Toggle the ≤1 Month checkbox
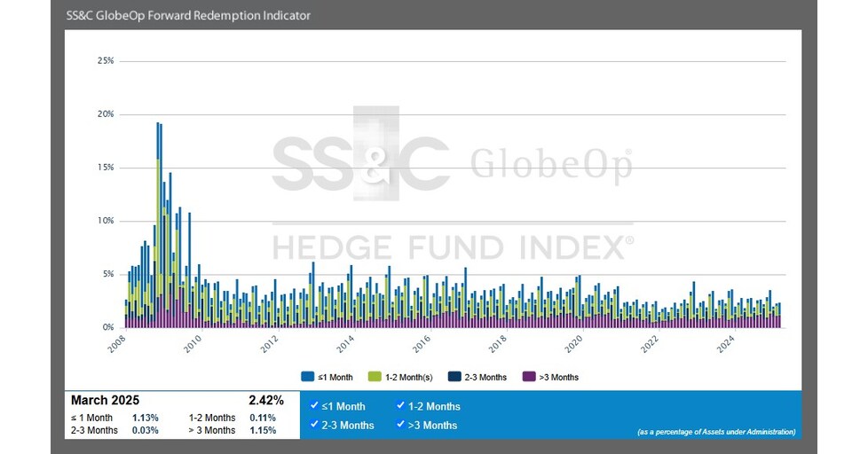This screenshot has width=868, height=454. coord(314,405)
